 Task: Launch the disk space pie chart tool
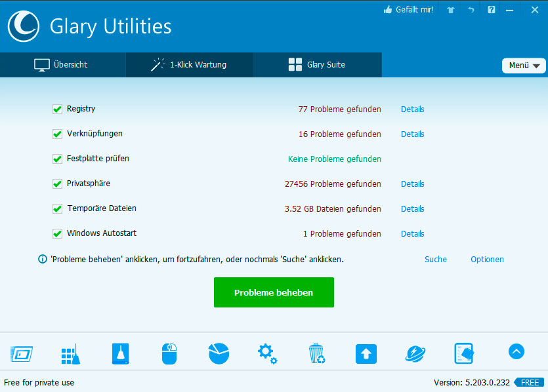point(219,353)
